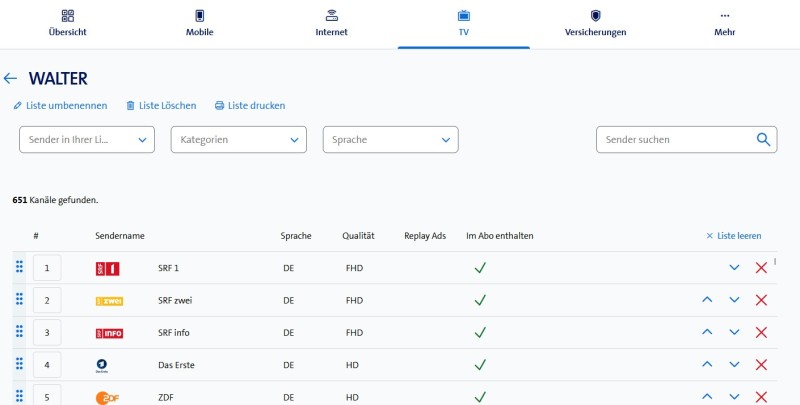Click Liste leeren to clear list
800x405 pixels.
point(734,236)
